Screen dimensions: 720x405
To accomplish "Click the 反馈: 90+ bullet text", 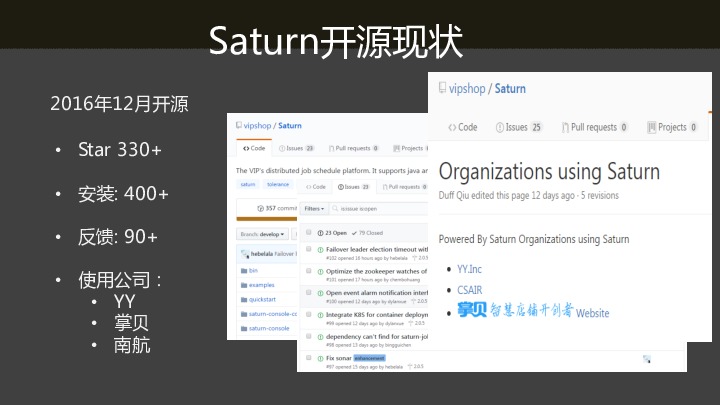I will (118, 236).
